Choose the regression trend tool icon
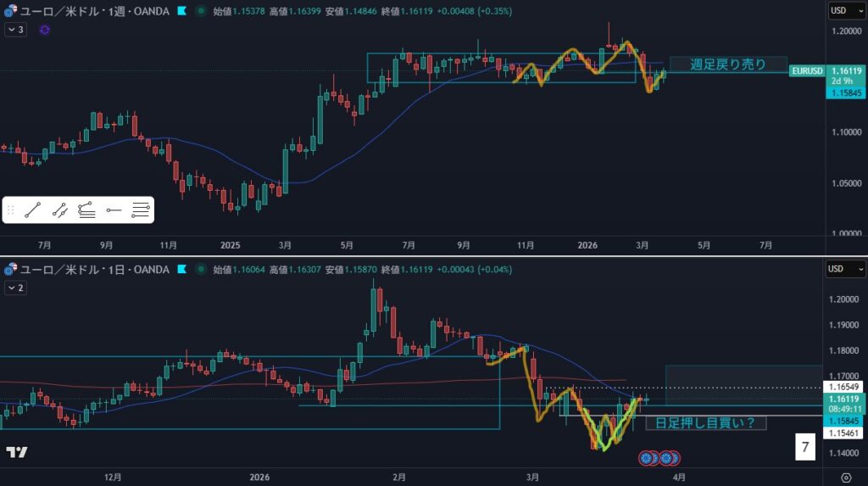This screenshot has width=868, height=486. pyautogui.click(x=86, y=210)
